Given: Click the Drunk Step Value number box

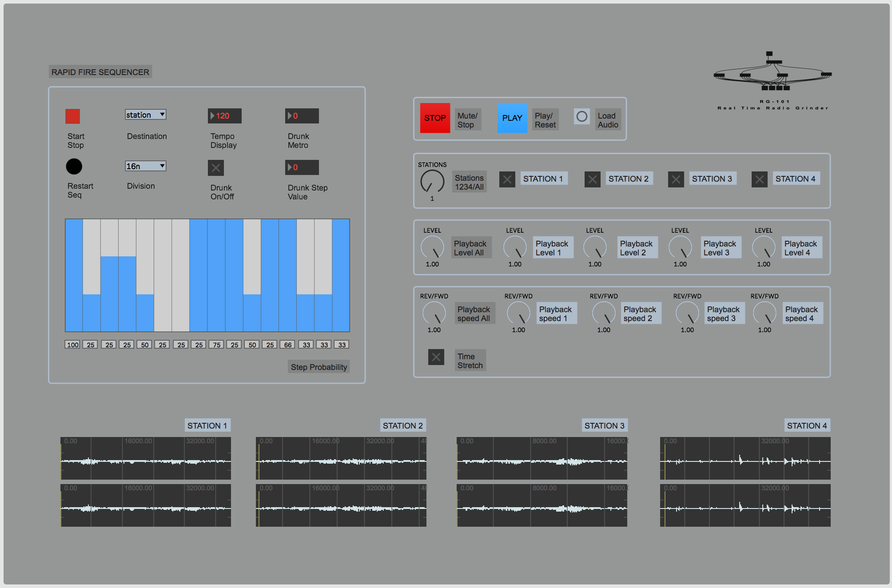Looking at the screenshot, I should coord(302,167).
